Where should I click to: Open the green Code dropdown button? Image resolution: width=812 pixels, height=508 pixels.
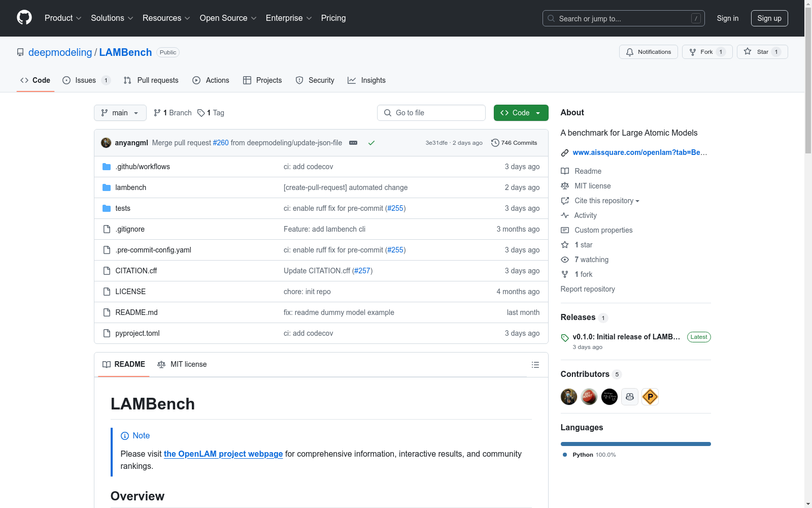tap(521, 113)
